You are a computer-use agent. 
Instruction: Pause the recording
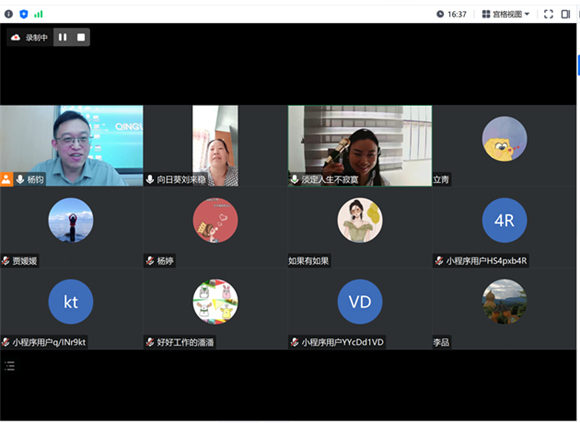(63, 37)
